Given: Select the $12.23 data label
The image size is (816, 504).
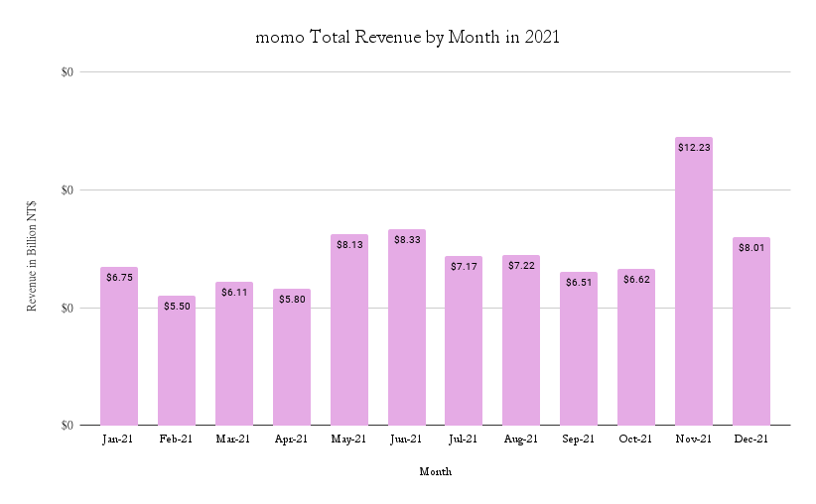Looking at the screenshot, I should (x=694, y=148).
